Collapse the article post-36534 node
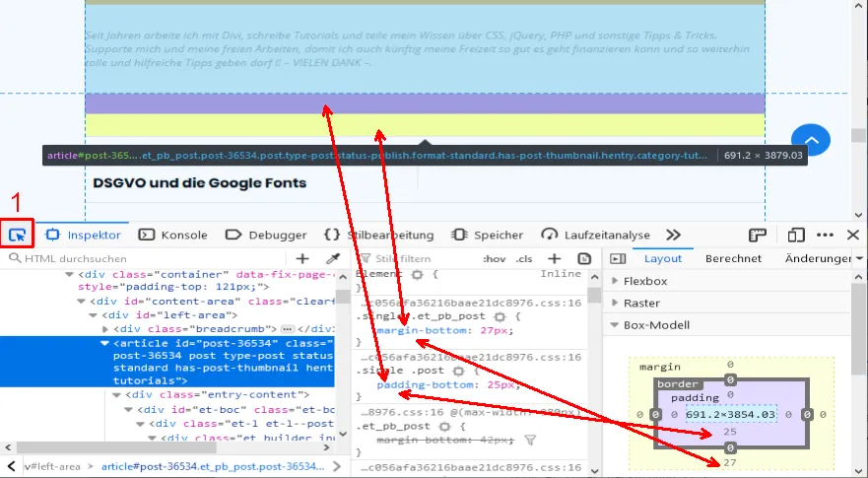 coord(104,343)
